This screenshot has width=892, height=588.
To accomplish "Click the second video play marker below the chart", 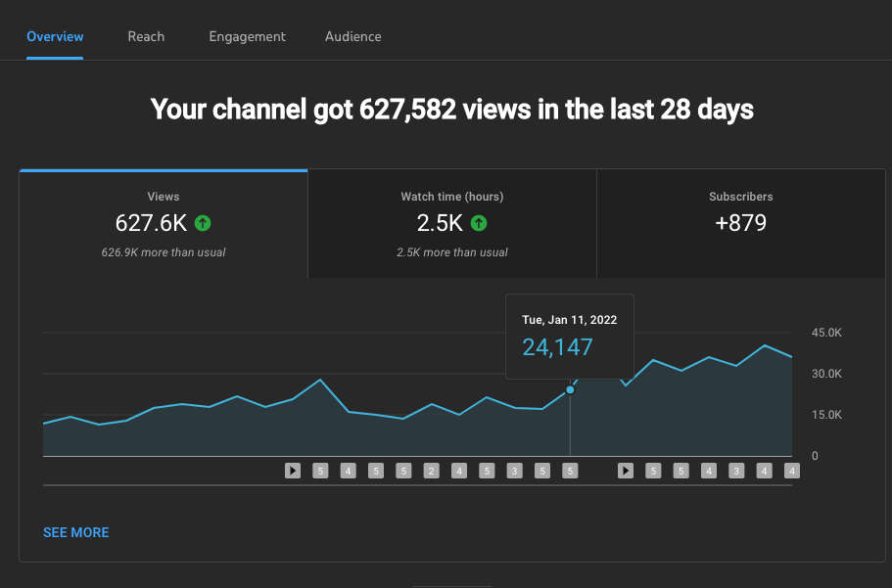I will pos(626,471).
